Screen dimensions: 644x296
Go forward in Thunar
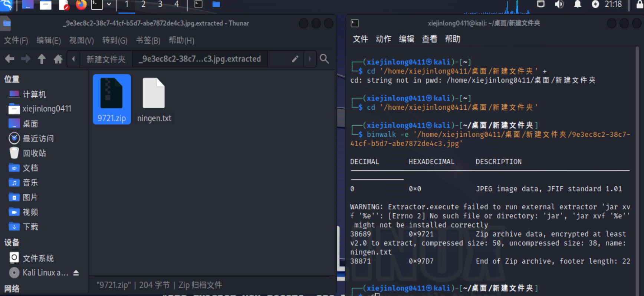pos(26,59)
